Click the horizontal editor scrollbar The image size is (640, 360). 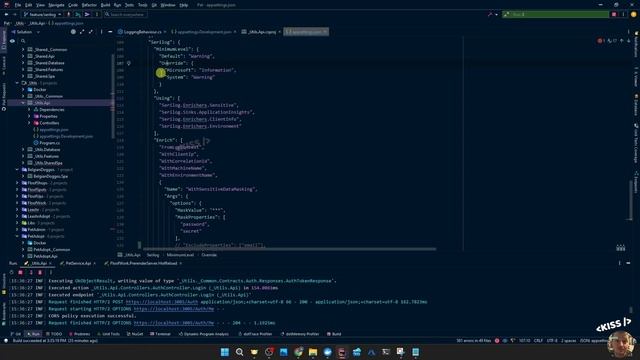[289, 249]
